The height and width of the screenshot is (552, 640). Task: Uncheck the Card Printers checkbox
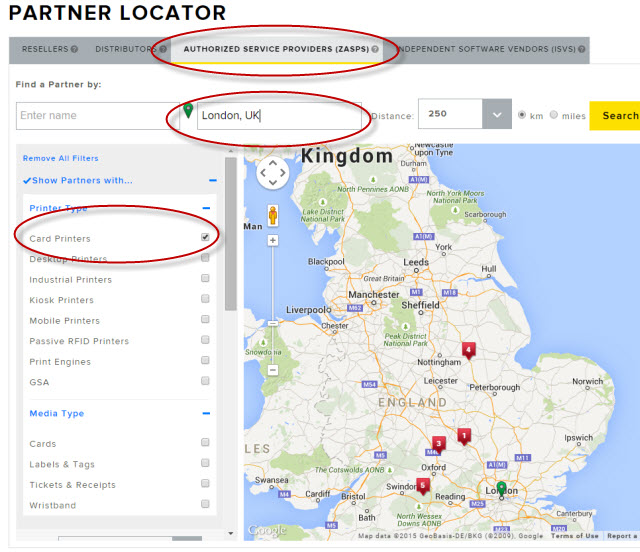coord(205,237)
